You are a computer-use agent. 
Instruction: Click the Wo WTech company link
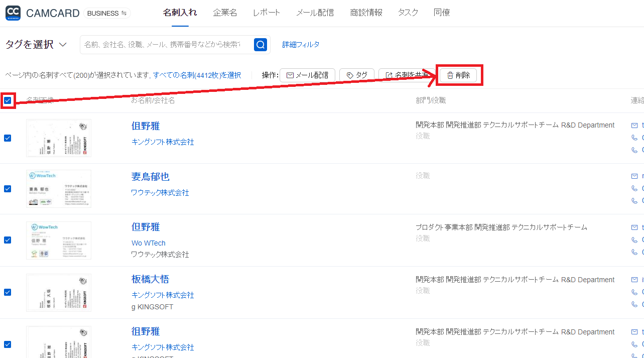[149, 243]
